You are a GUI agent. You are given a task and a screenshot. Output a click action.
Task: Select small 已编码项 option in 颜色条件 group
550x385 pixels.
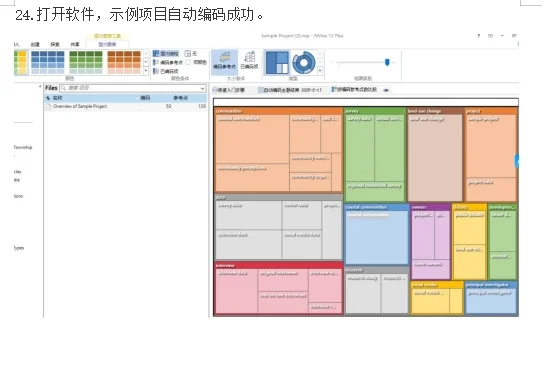tap(166, 71)
